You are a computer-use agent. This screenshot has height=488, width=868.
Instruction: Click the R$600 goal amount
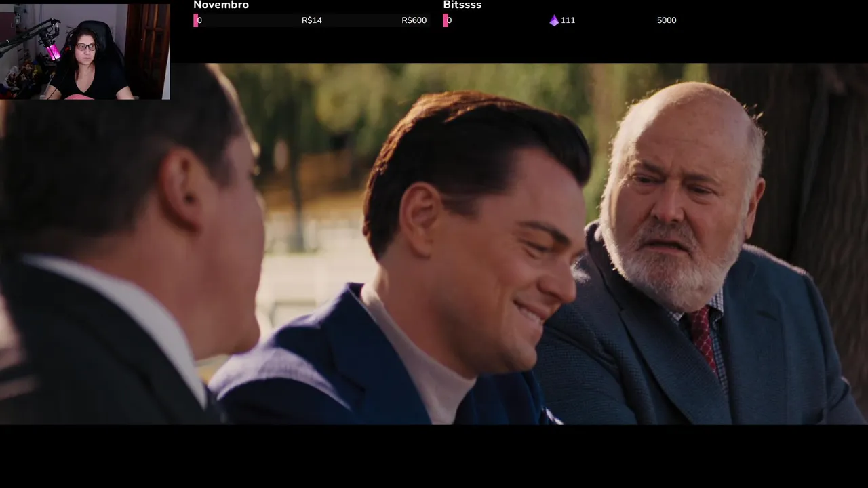coord(414,20)
